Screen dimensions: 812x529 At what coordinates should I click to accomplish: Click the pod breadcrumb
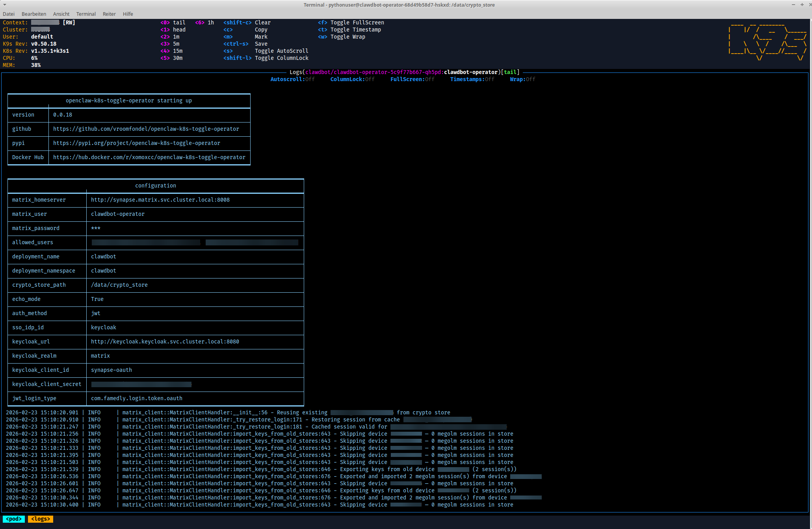point(14,519)
